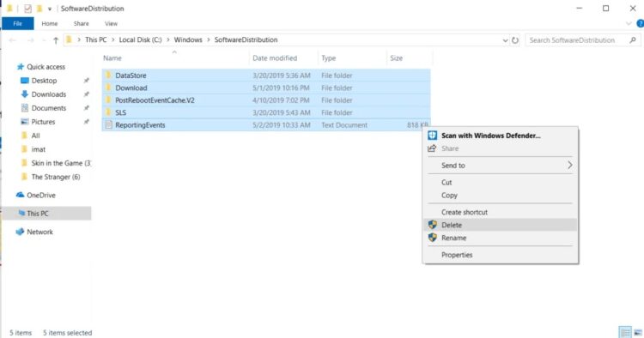Screen dimensions: 644x338
Task: Open OneDrive in navigation pane
Action: click(40, 196)
